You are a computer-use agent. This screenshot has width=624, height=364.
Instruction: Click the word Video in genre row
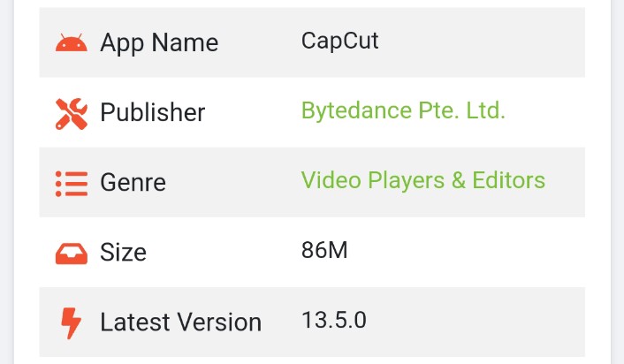pos(331,180)
